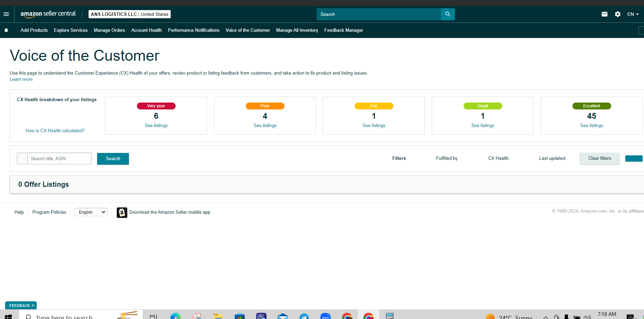Open Performance Notifications
The width and height of the screenshot is (644, 319).
pos(194,30)
